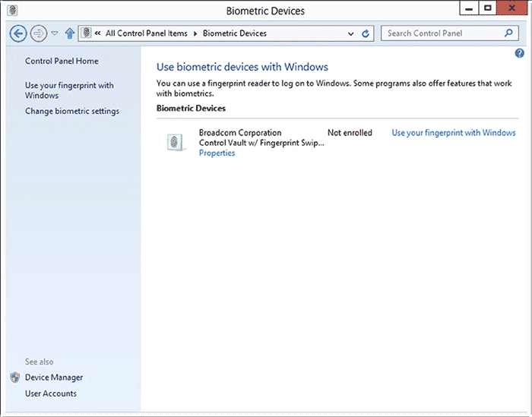Go to Control Panel Home
Image resolution: width=532 pixels, height=417 pixels.
pos(62,61)
